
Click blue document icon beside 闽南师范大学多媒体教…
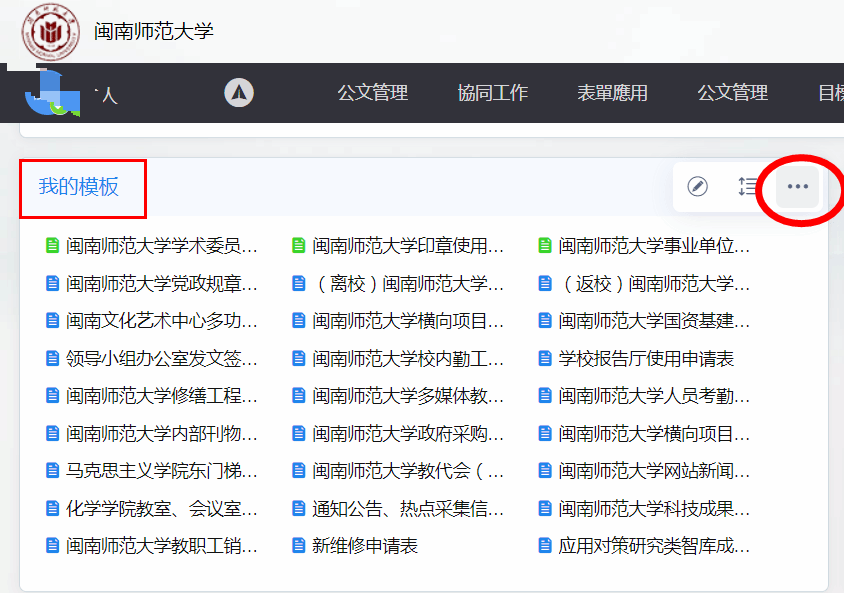(x=299, y=396)
